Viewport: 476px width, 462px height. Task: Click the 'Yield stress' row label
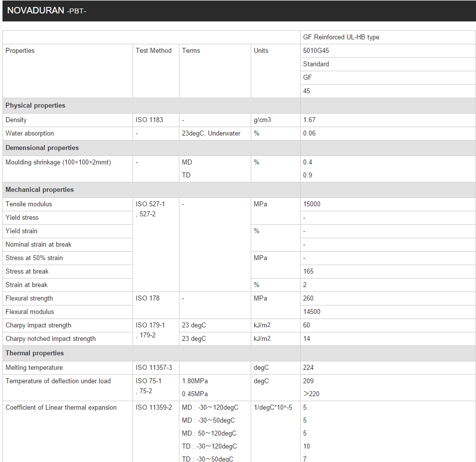[x=22, y=218]
